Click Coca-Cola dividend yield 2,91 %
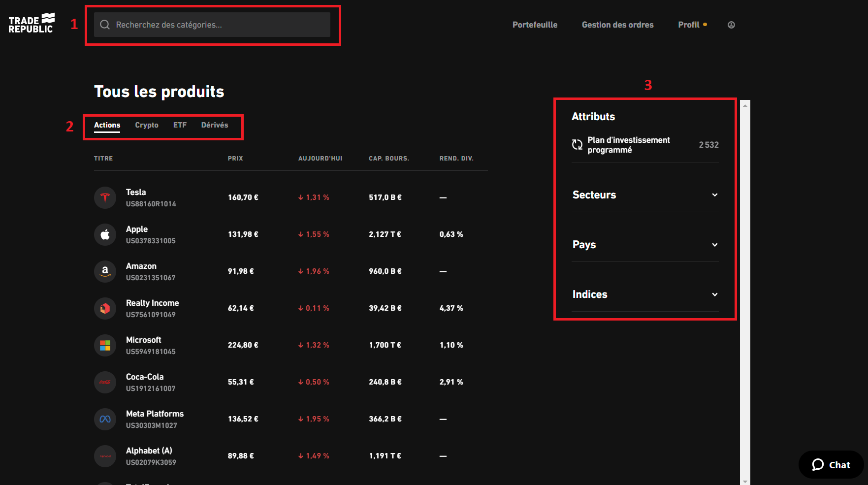The image size is (868, 485). click(451, 382)
